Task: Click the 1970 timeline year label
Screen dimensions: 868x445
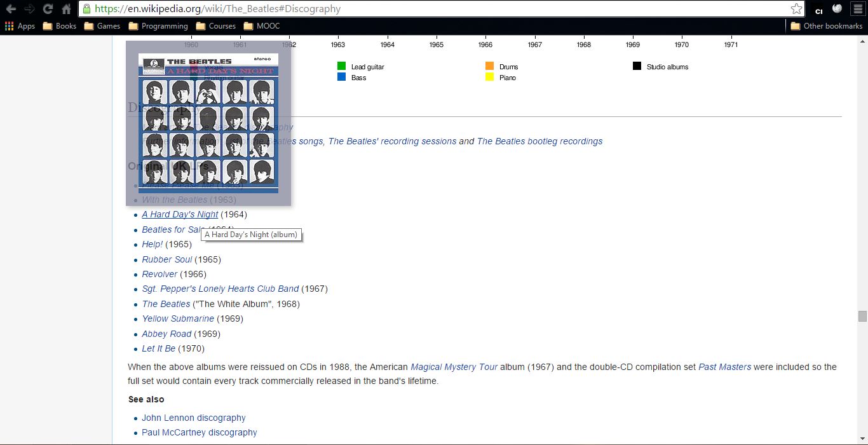Action: (x=682, y=44)
